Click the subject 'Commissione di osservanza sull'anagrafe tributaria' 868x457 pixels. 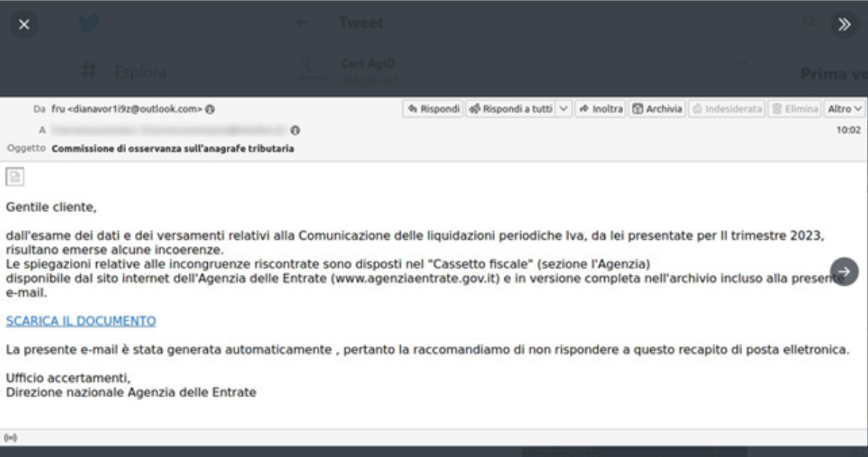click(x=173, y=149)
